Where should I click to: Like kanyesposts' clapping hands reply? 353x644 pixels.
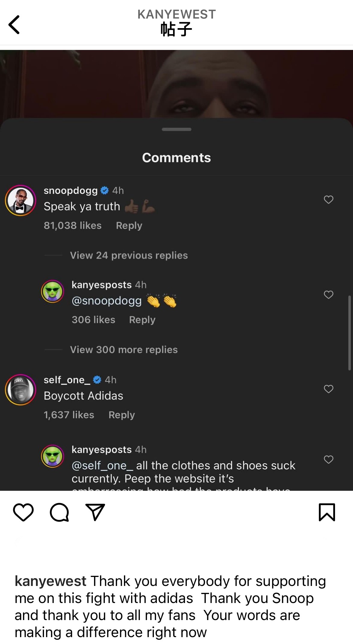(x=328, y=295)
